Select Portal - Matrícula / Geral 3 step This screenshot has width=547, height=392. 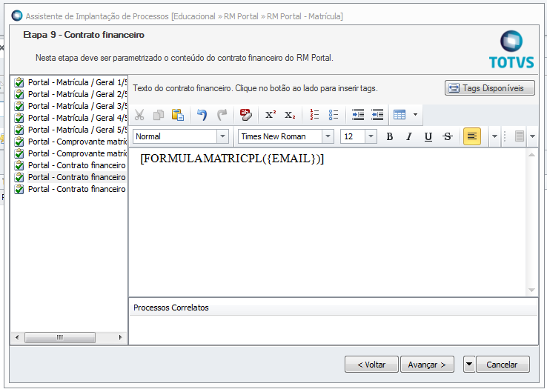(x=77, y=106)
